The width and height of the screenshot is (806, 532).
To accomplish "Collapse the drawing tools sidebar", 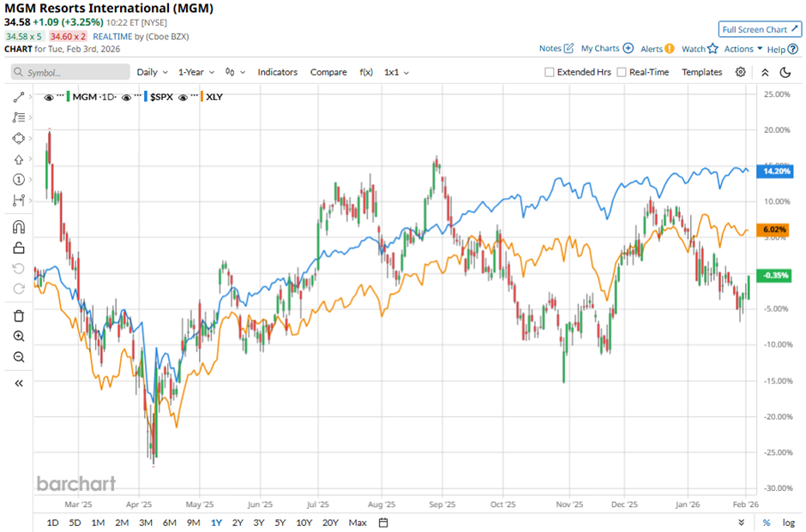I will coord(19,383).
